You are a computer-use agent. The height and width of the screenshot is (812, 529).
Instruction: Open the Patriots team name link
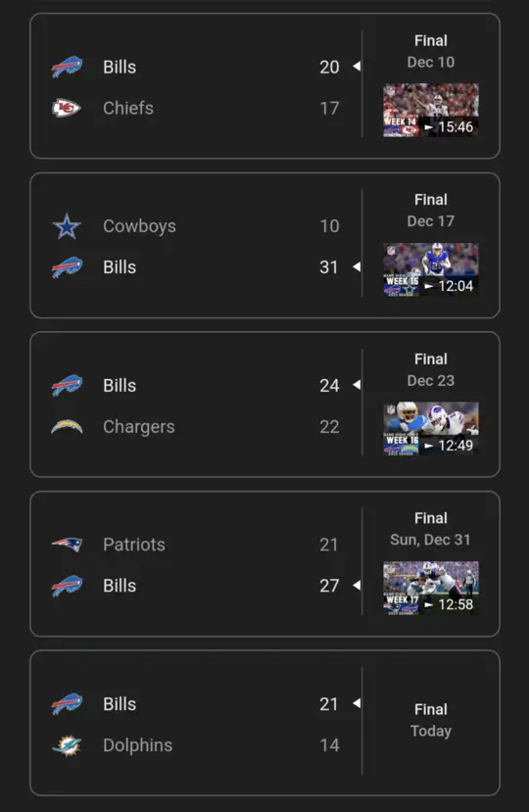133,545
